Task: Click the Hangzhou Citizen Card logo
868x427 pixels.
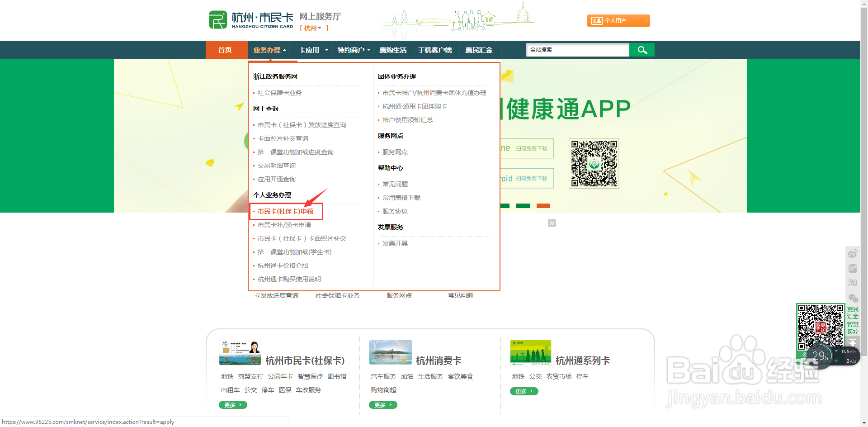Action: pyautogui.click(x=251, y=20)
